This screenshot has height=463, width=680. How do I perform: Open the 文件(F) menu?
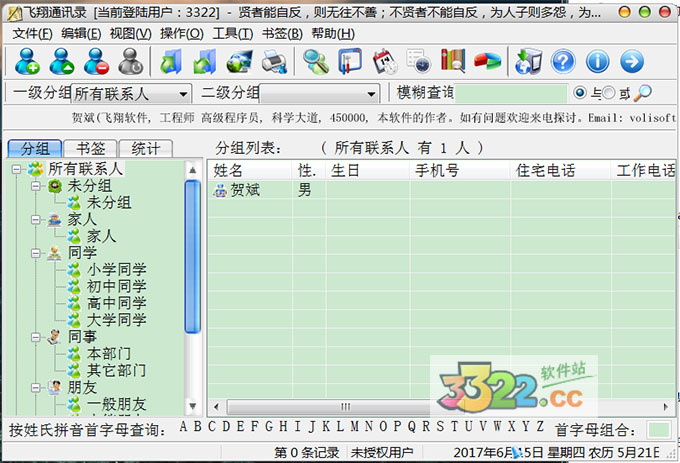click(32, 33)
